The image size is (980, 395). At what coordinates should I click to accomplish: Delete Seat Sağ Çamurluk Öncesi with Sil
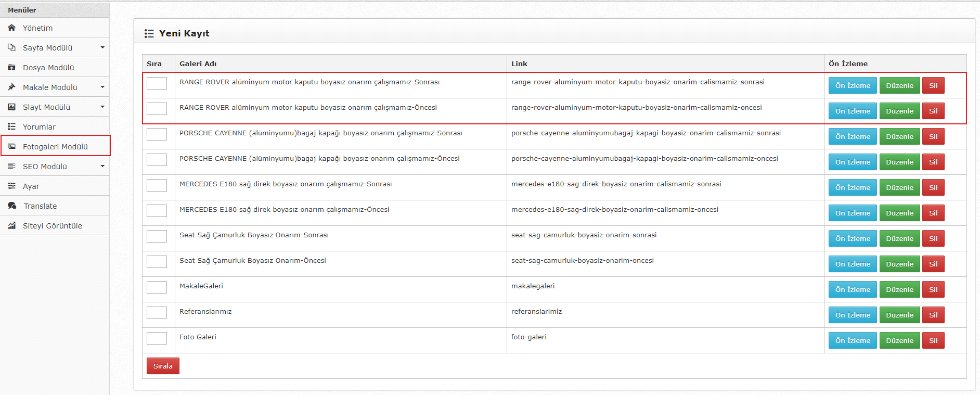(933, 264)
